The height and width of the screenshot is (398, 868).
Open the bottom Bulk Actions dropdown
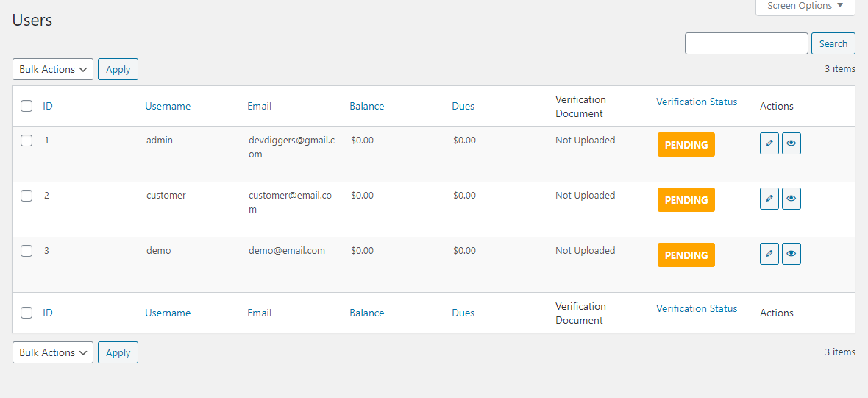[53, 352]
